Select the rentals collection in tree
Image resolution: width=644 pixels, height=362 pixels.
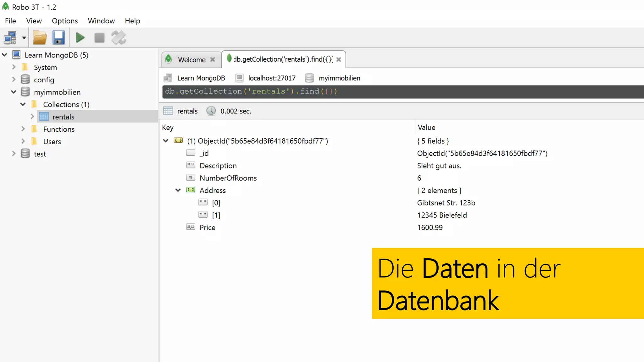pos(63,117)
